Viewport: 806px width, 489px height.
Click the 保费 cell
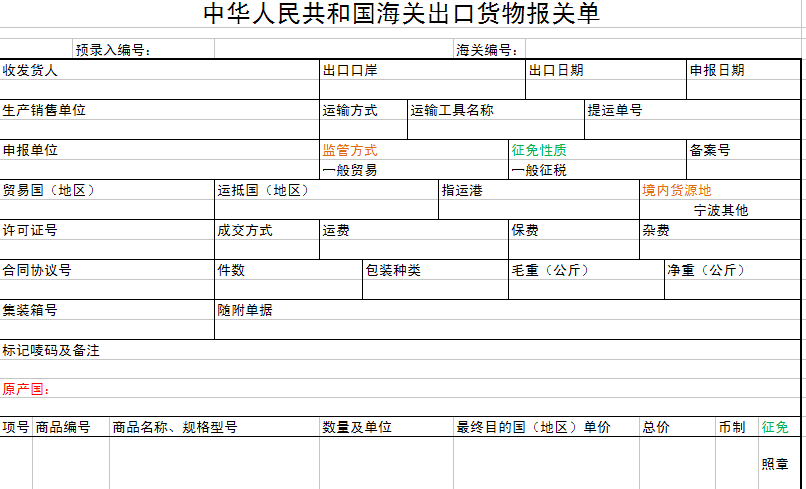coord(574,230)
